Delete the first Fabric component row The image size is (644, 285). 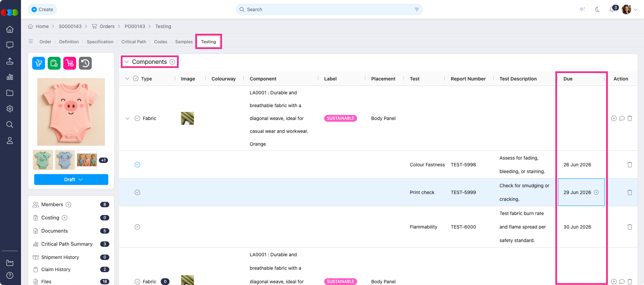click(630, 118)
